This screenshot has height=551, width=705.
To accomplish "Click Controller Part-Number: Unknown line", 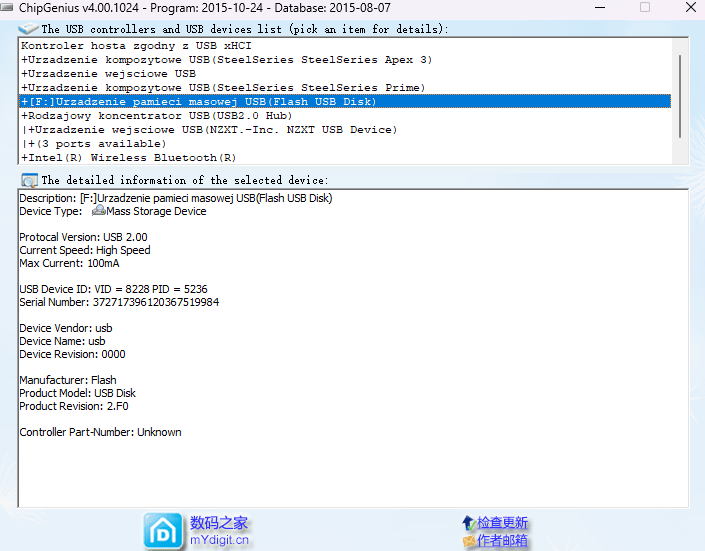I will click(100, 432).
